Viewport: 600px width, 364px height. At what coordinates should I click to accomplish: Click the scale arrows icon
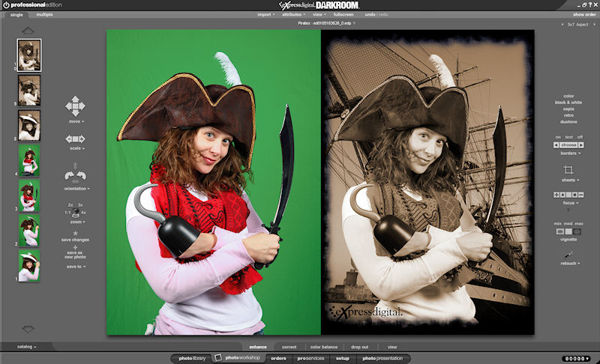[x=75, y=139]
